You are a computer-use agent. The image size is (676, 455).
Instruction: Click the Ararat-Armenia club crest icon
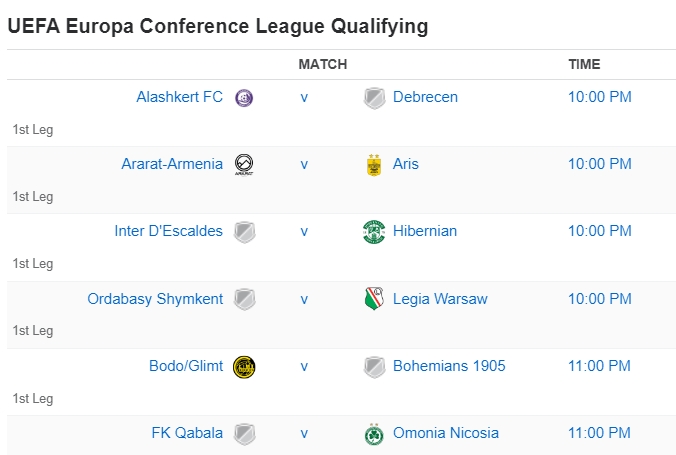tap(244, 165)
